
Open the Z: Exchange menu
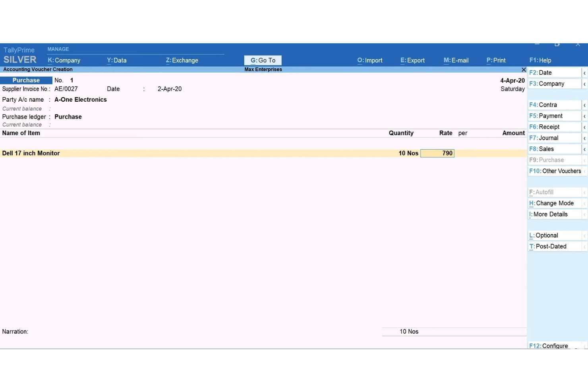tap(182, 60)
